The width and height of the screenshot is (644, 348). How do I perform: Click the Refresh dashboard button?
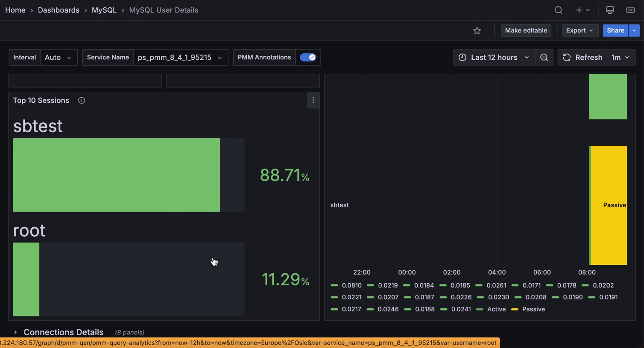(x=582, y=58)
